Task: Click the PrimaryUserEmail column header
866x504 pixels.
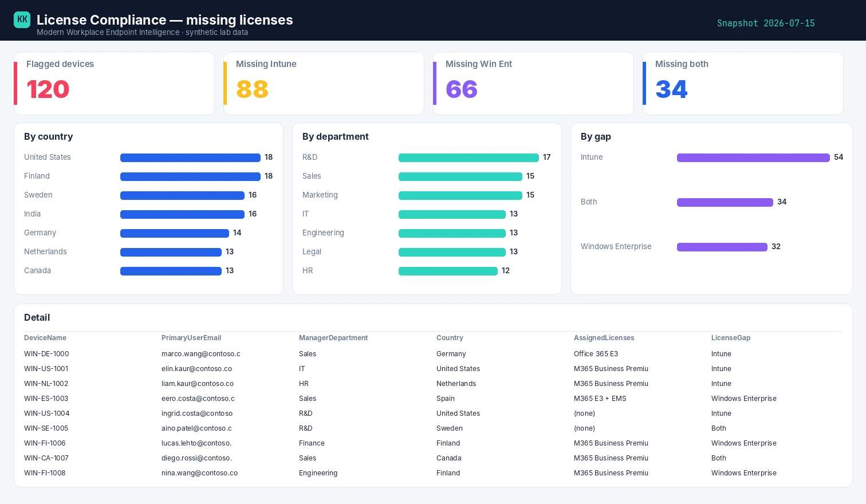Action: (191, 338)
